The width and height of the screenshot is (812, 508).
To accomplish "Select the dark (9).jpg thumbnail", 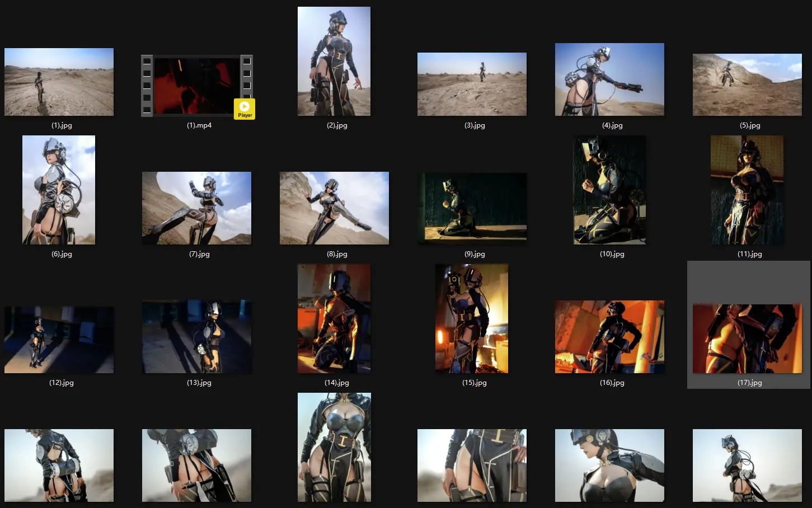I will [472, 208].
